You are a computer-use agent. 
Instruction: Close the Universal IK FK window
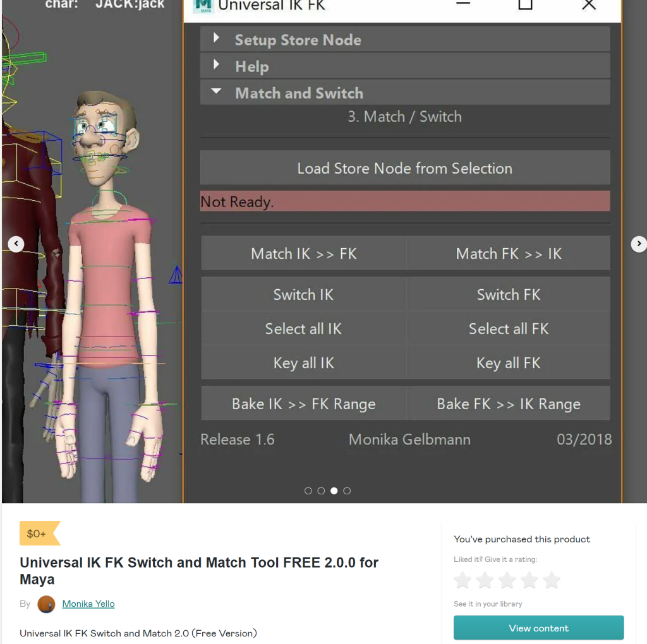(589, 4)
